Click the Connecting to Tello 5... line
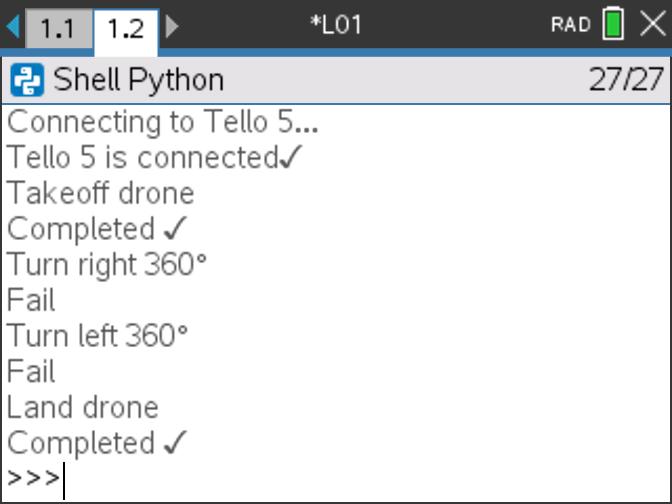Screen dimensions: 672x504 tap(163, 122)
